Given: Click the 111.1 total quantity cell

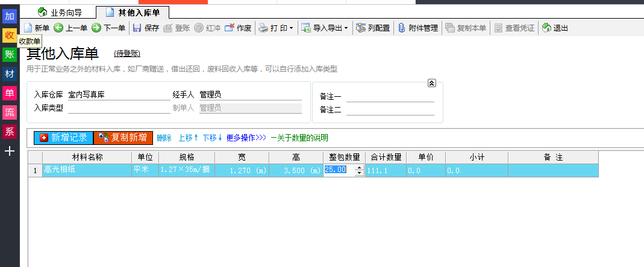Looking at the screenshot, I should click(386, 170).
